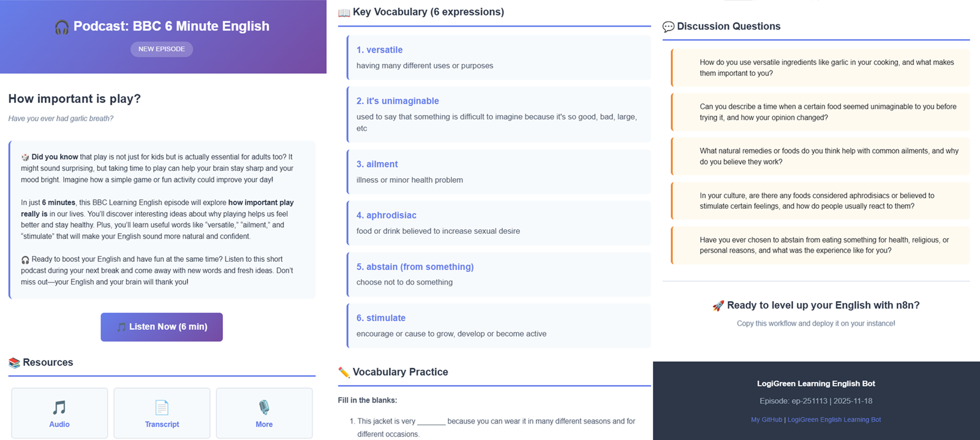Open the My GitHub link
Screen dimensions: 980x440
[x=766, y=420]
